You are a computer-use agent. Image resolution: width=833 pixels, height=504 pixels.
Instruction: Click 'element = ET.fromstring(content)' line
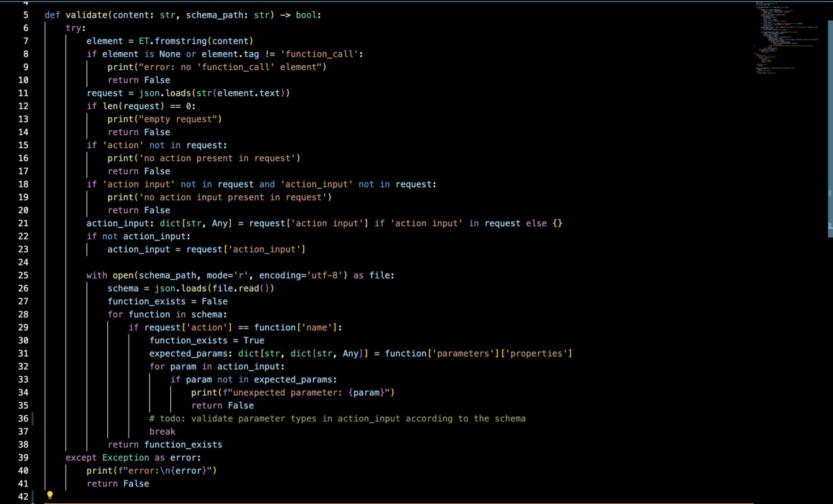pyautogui.click(x=170, y=41)
